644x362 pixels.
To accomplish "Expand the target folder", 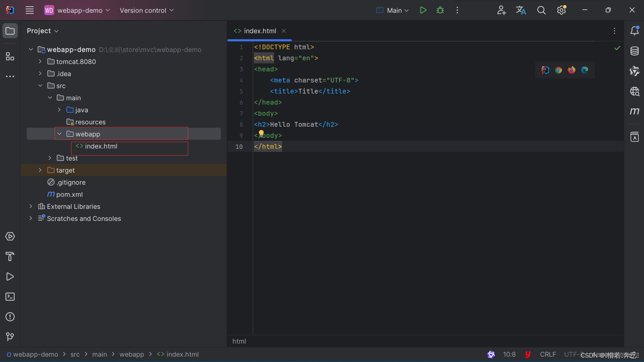I will pos(40,170).
